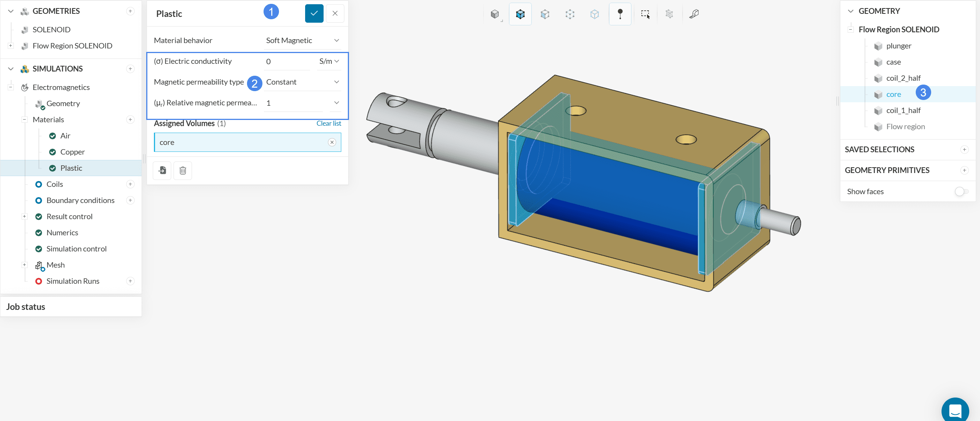
Task: Delete the Plastic material with trash icon
Action: (x=183, y=170)
